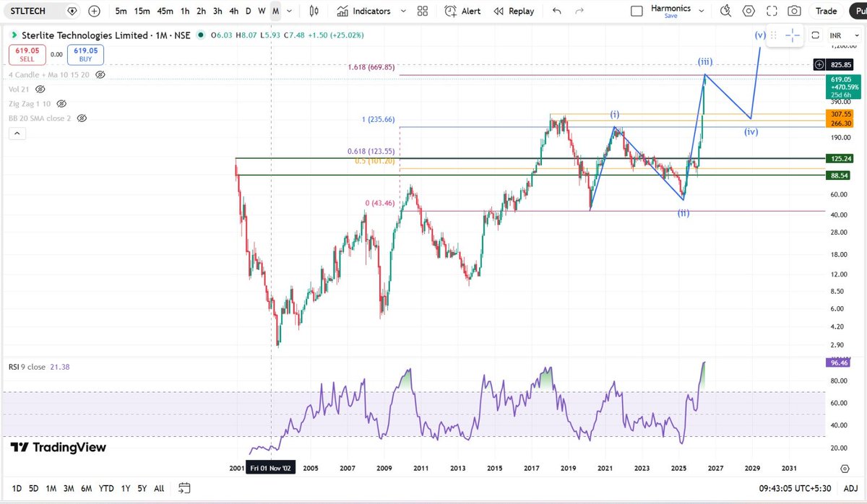
Task: Select the 307.55 orange price label
Action: pos(840,114)
